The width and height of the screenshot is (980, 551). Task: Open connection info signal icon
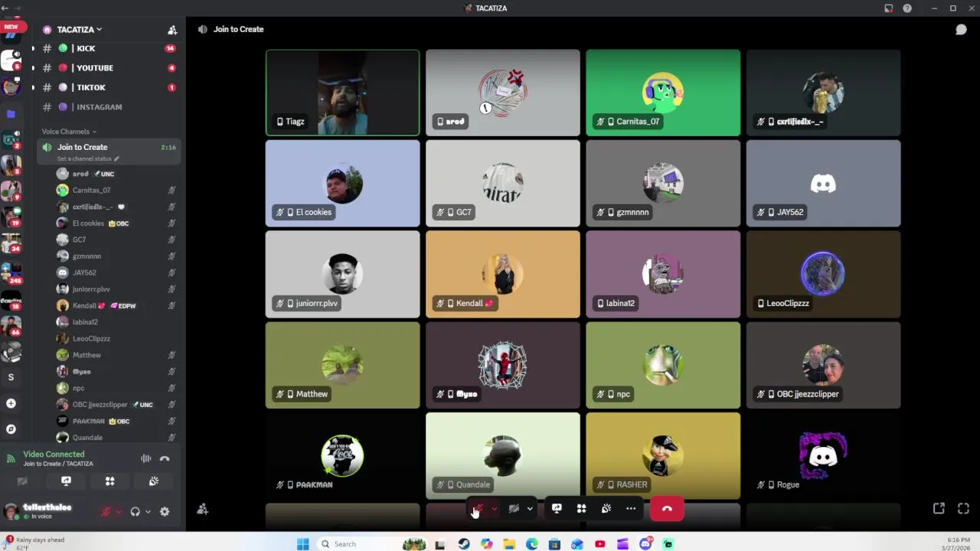(x=11, y=458)
